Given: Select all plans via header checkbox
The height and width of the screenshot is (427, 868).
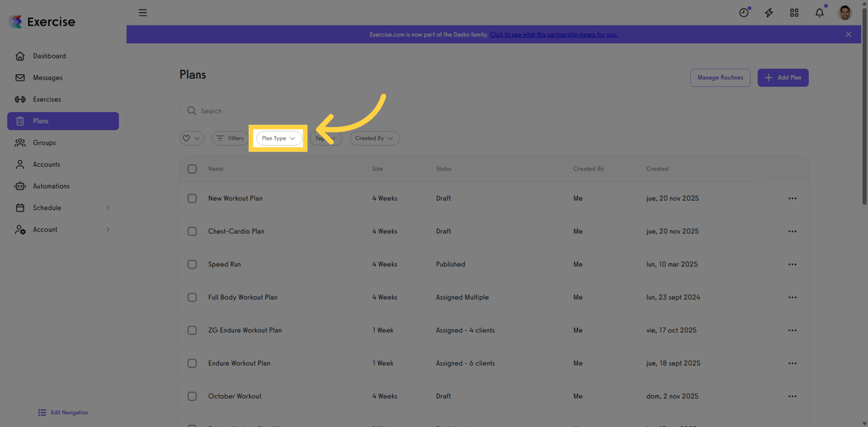Looking at the screenshot, I should [192, 169].
